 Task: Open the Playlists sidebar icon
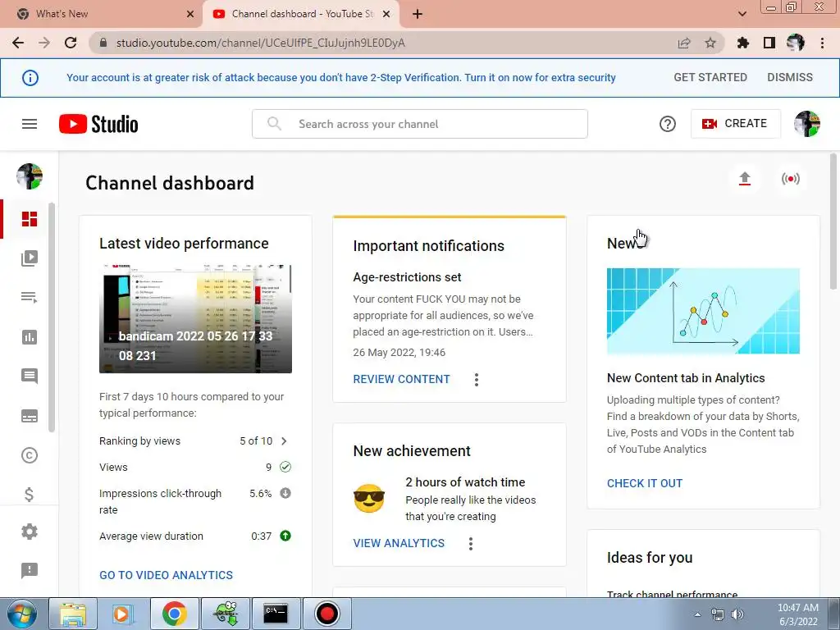[30, 297]
